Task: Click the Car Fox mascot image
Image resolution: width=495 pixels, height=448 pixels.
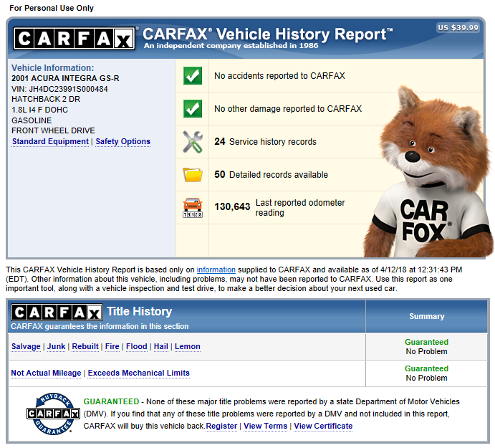Action: tap(428, 172)
